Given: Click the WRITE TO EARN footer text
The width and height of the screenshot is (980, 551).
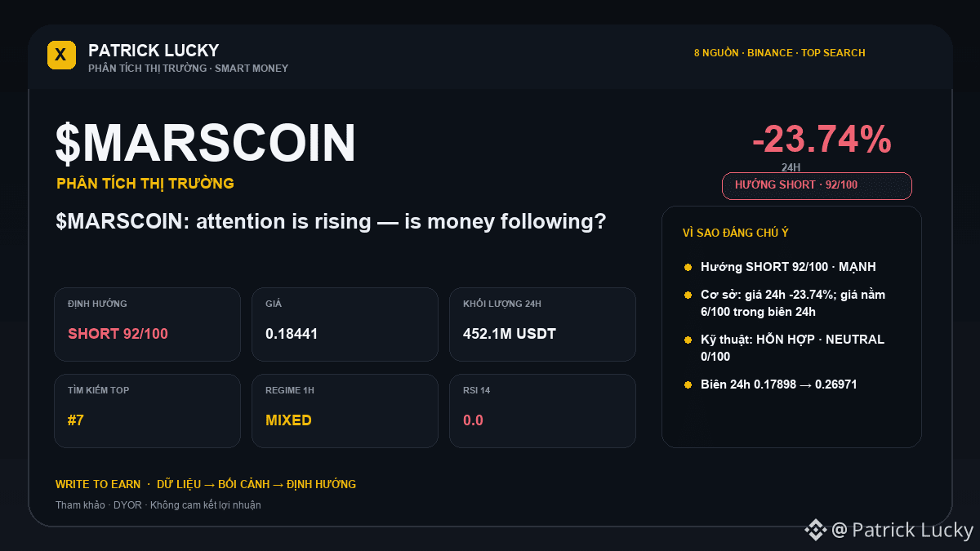Looking at the screenshot, I should (x=98, y=484).
